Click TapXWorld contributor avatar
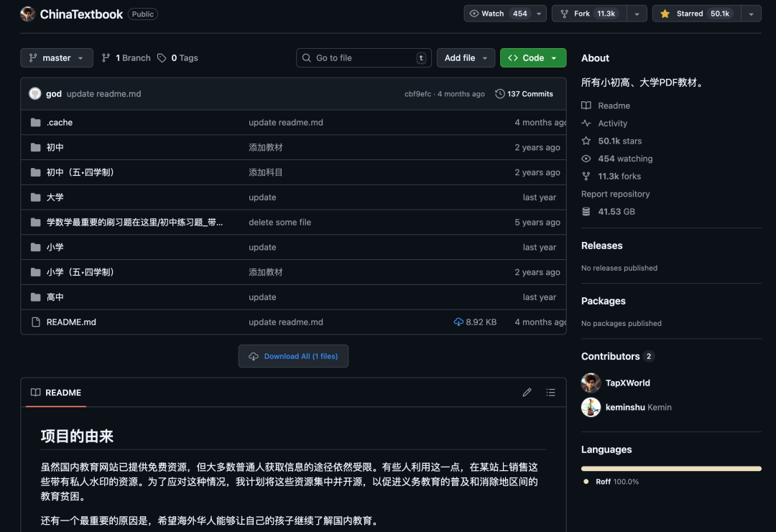776x532 pixels. [x=591, y=383]
